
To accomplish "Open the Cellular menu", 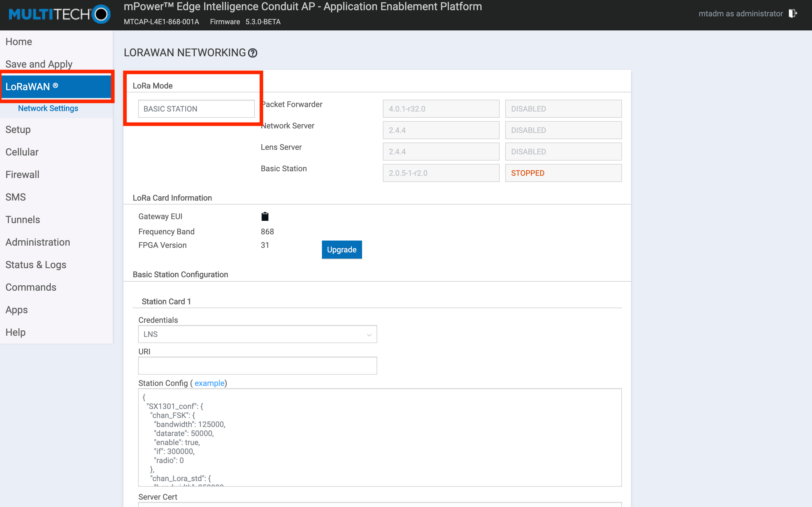I will [x=22, y=152].
